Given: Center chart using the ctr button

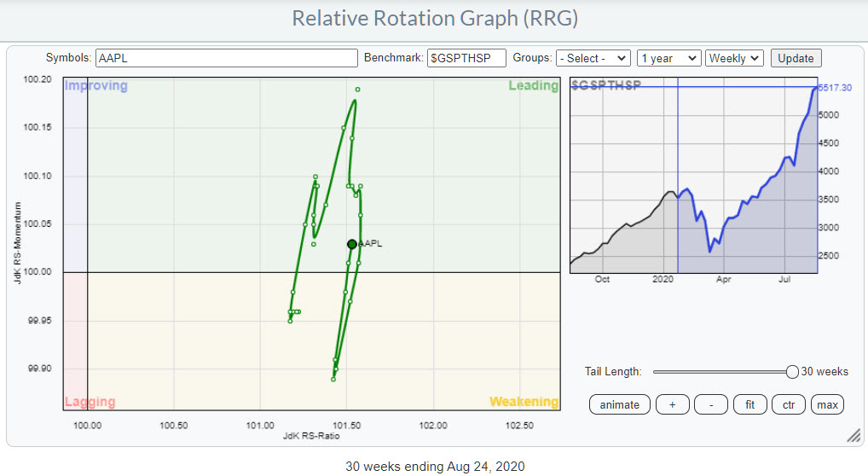Looking at the screenshot, I should coord(788,404).
